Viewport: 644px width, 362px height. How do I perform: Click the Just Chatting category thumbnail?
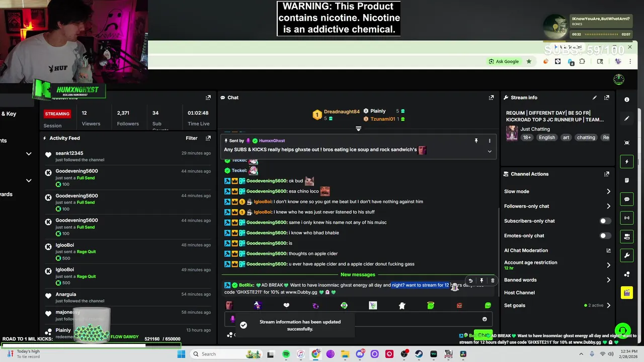point(512,133)
